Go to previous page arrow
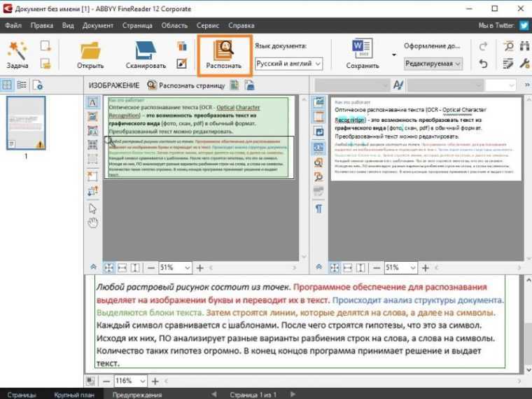This screenshot has width=532, height=399. coord(214,394)
